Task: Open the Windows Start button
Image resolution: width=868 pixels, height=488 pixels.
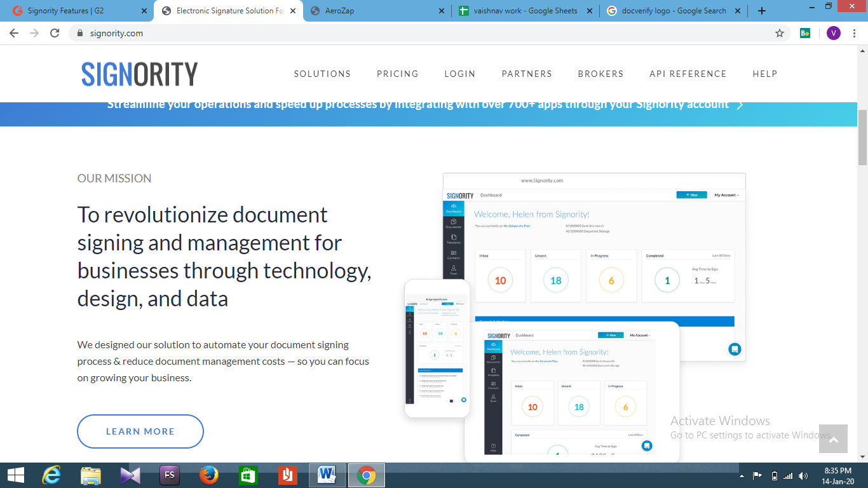Action: pyautogui.click(x=15, y=475)
